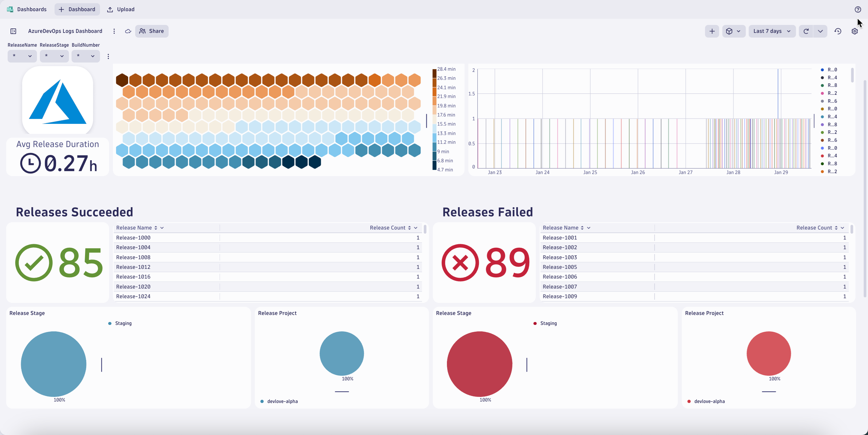Open the dashboard title kebab menu
This screenshot has width=868, height=435.
click(x=114, y=31)
